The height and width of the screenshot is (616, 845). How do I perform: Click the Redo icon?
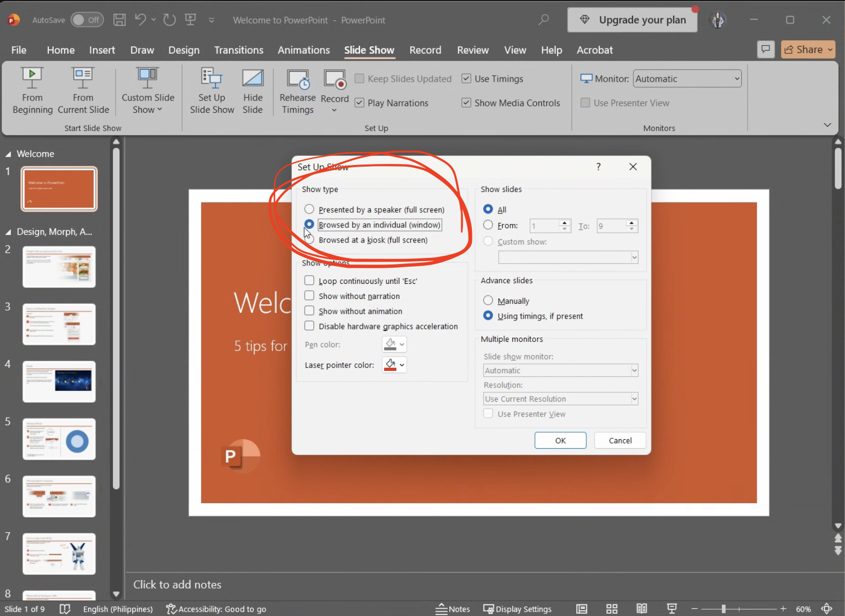(x=169, y=20)
